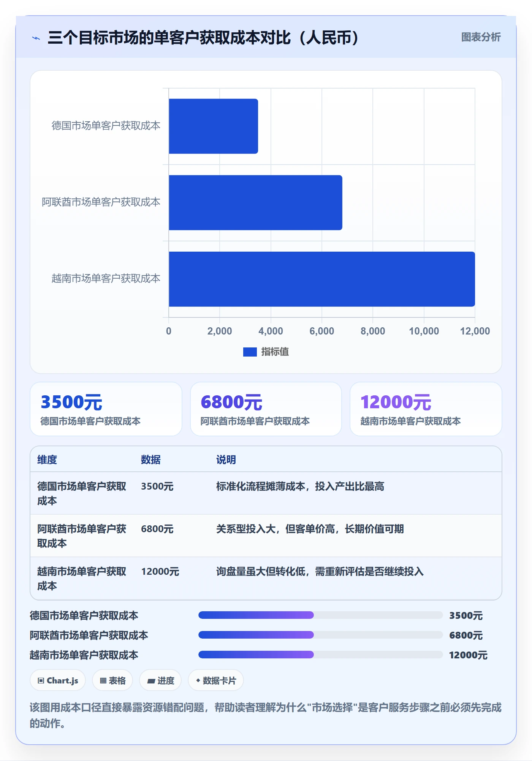Viewport: 532px width, 761px height.
Task: Click the 德国市场单客户获取成本 progress bar
Action: coord(320,615)
